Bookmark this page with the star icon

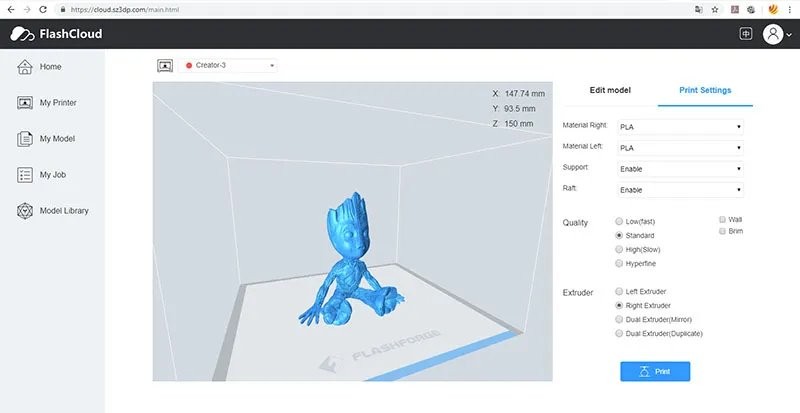(x=713, y=8)
